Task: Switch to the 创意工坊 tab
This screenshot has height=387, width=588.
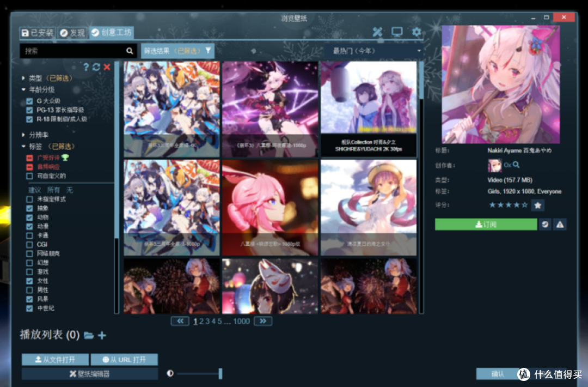Action: pyautogui.click(x=112, y=33)
